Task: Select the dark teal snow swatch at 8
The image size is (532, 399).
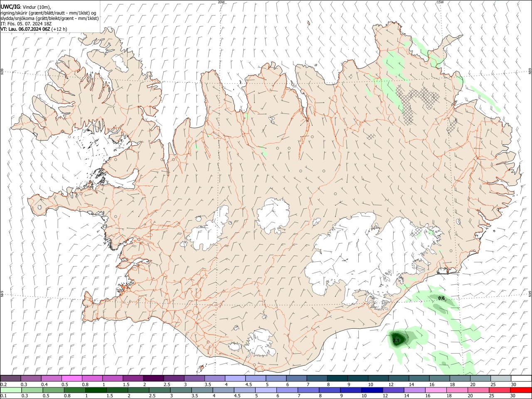Action: pyautogui.click(x=337, y=378)
